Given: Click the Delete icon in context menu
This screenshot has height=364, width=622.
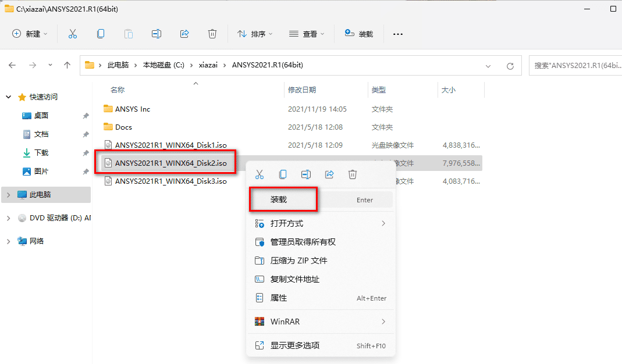Looking at the screenshot, I should coord(352,174).
